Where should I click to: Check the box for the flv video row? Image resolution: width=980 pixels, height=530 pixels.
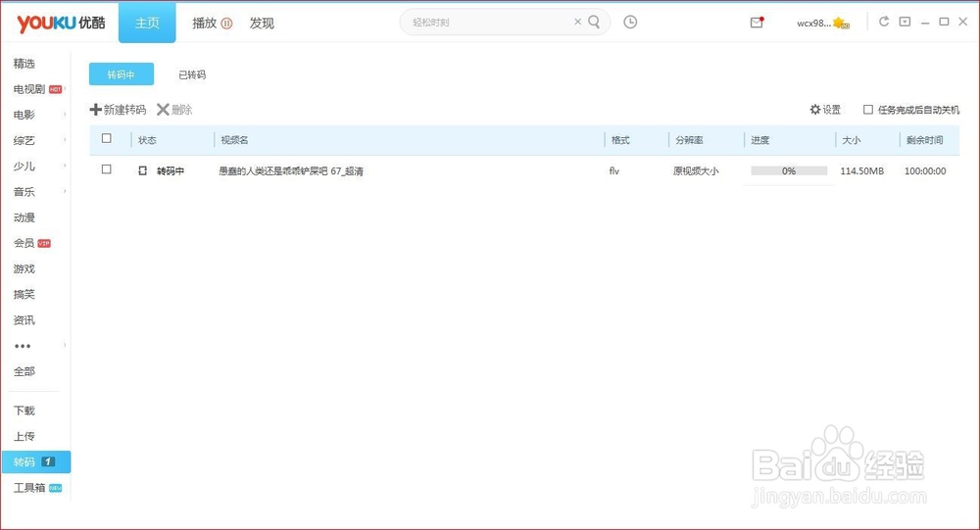click(107, 169)
